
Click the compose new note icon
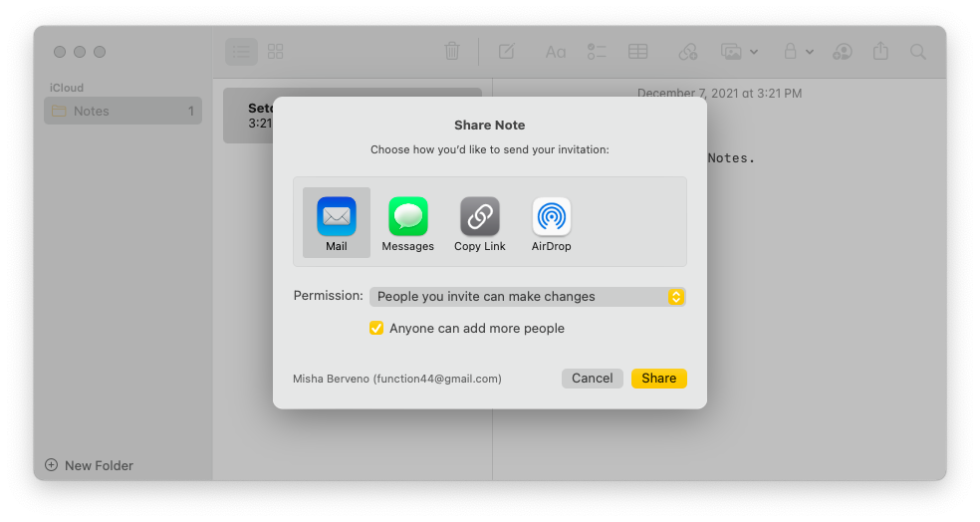pos(506,51)
